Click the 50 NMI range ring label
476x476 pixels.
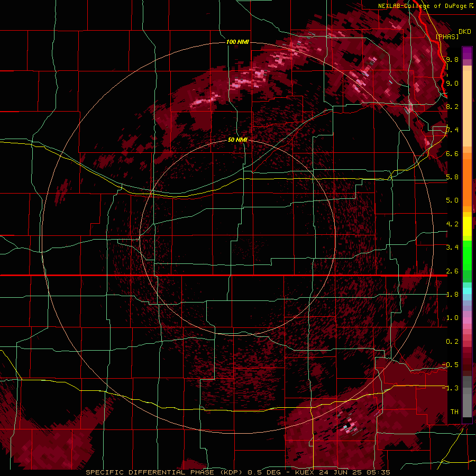click(237, 140)
